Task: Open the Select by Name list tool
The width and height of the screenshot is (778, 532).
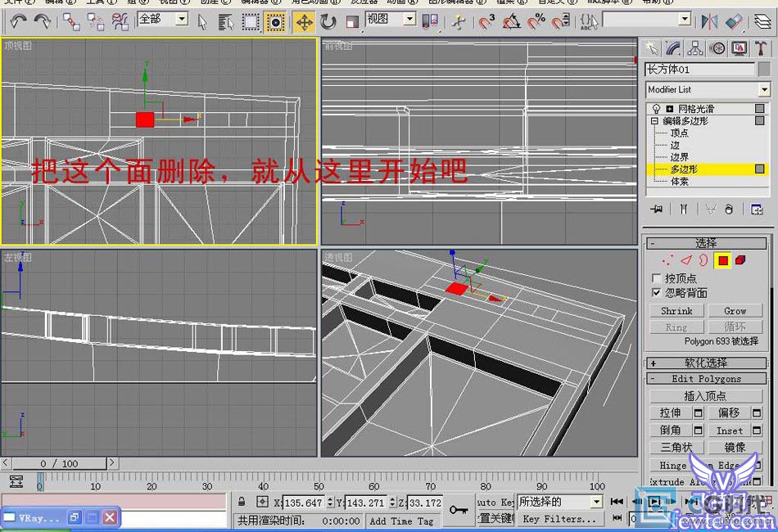Action: 226,22
